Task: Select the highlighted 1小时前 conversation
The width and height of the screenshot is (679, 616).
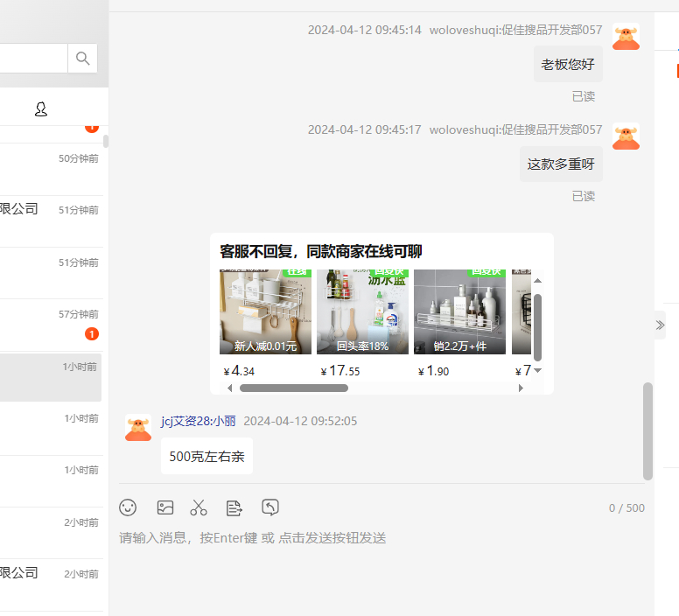Action: (51, 377)
